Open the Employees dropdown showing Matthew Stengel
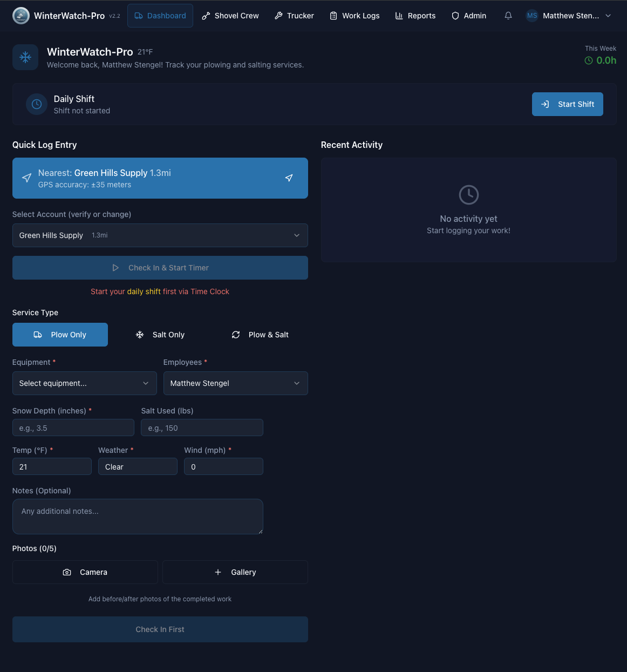627x672 pixels. pos(235,383)
